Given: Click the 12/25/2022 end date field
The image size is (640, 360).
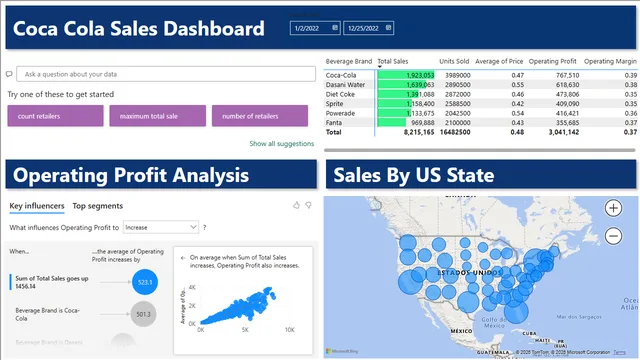Looking at the screenshot, I should point(369,28).
